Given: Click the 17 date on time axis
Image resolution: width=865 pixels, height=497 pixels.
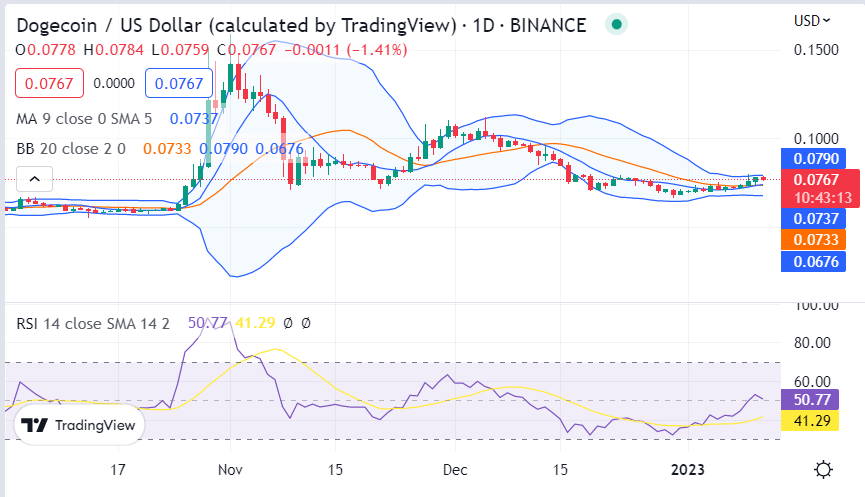Looking at the screenshot, I should pyautogui.click(x=118, y=470).
